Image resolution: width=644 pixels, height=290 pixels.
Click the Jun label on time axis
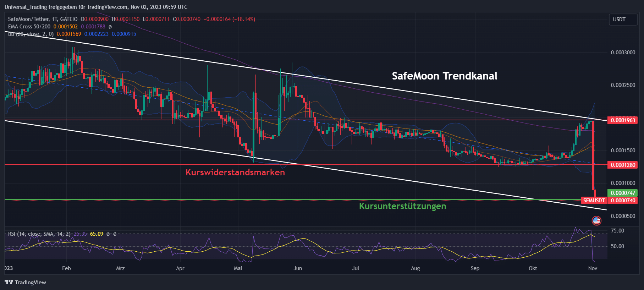(x=298, y=268)
